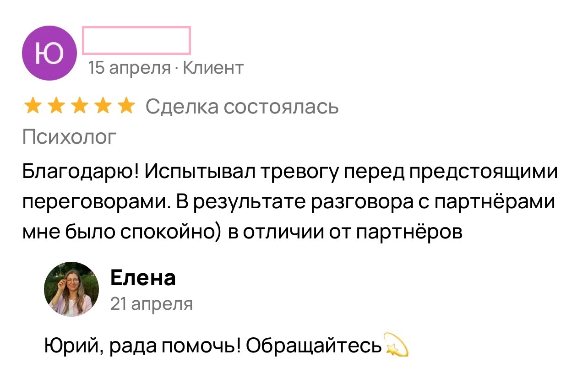Click the first rating star
The width and height of the screenshot is (588, 373).
(33, 107)
